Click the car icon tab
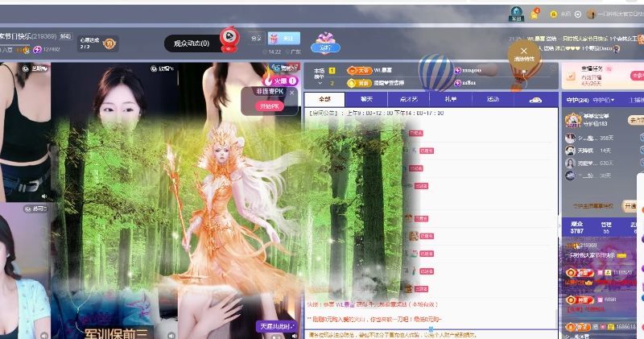This screenshot has height=339, width=644. click(535, 100)
